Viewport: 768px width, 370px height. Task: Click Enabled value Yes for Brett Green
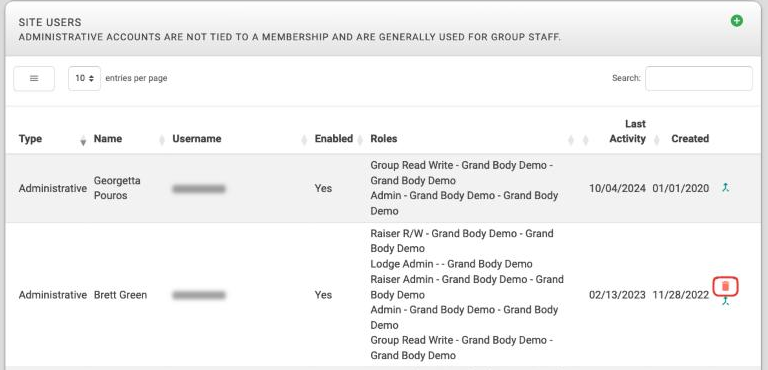pos(323,295)
